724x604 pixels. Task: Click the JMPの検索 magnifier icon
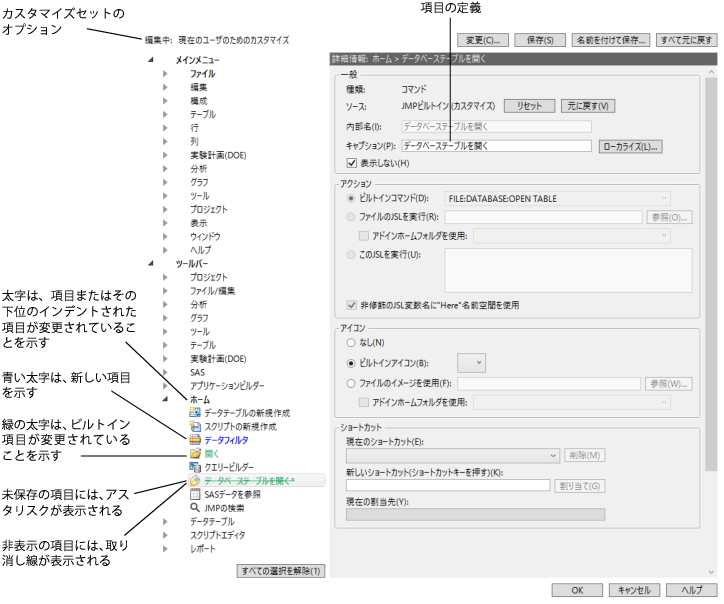tap(195, 508)
